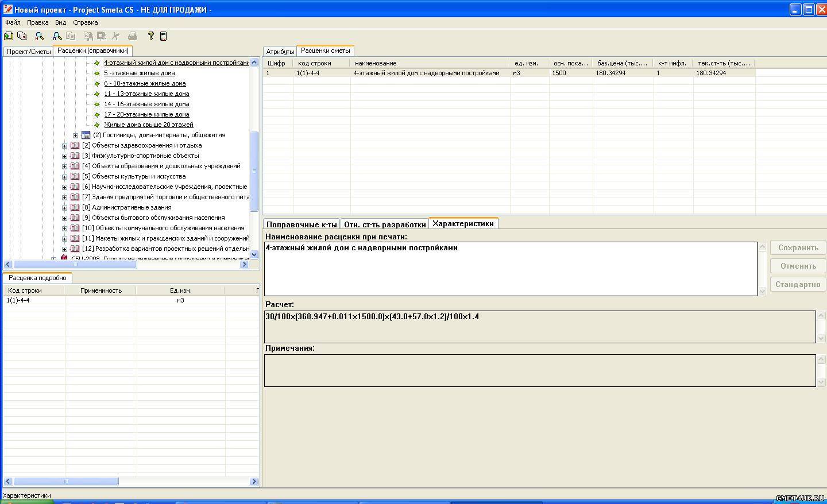The image size is (827, 504).
Task: Open the Справка menu
Action: pyautogui.click(x=85, y=22)
